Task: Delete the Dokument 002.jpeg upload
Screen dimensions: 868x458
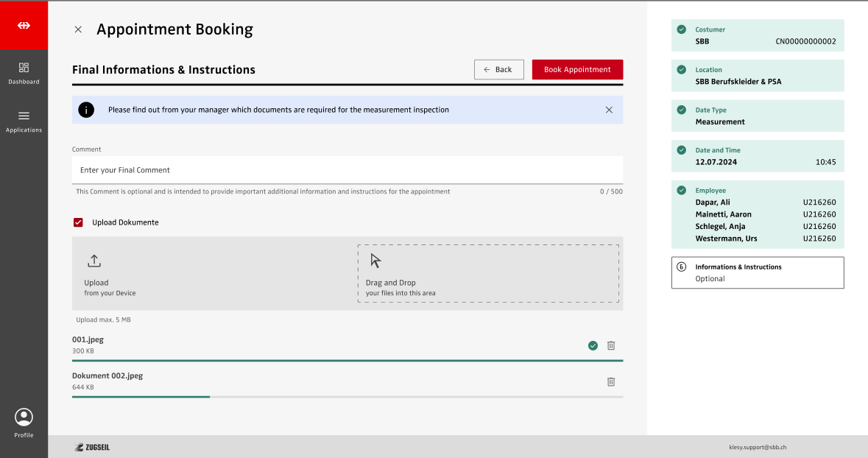Action: click(611, 381)
